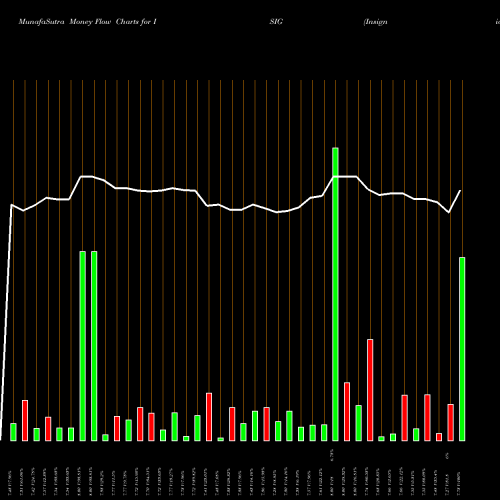Select the tallest green bar in the chart
This screenshot has height=500, width=500.
335,294
